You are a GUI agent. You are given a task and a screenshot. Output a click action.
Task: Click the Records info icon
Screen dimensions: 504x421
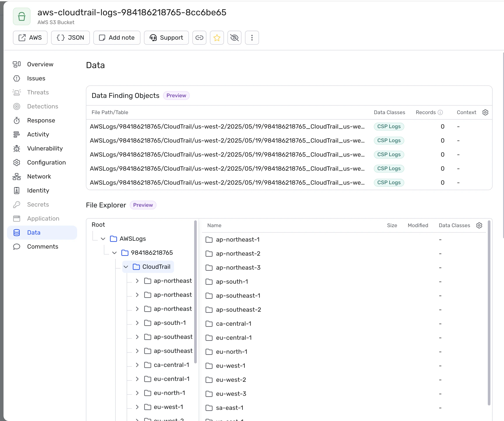coord(440,112)
